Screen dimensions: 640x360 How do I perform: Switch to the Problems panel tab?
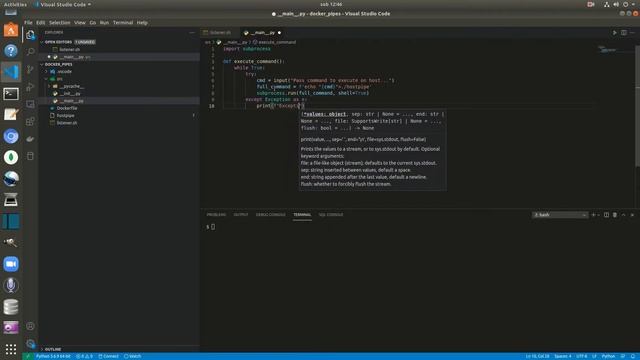pyautogui.click(x=216, y=215)
